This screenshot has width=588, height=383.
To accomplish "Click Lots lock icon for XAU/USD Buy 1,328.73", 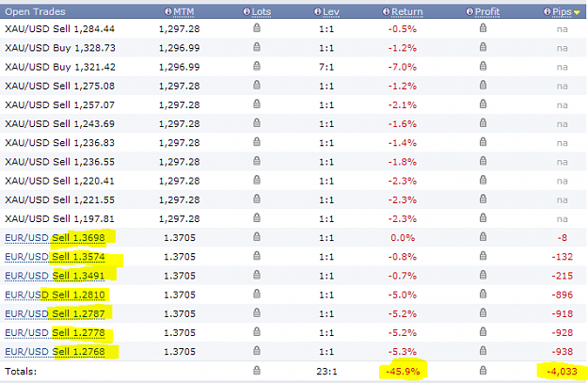I will click(257, 47).
